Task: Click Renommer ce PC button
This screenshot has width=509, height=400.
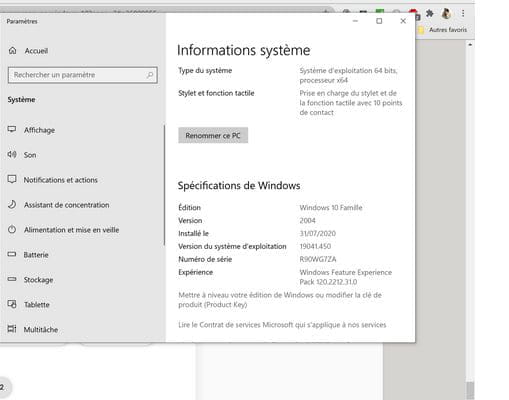Action: [x=213, y=135]
